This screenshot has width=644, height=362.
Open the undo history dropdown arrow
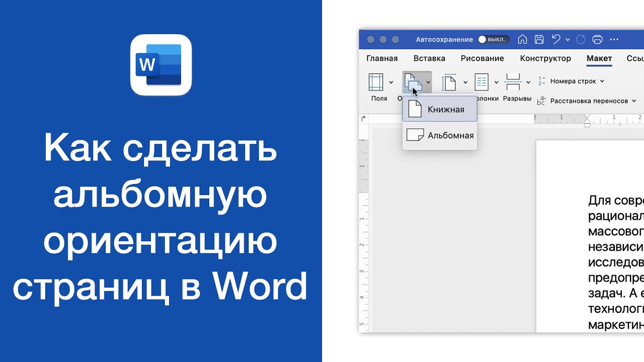click(568, 39)
